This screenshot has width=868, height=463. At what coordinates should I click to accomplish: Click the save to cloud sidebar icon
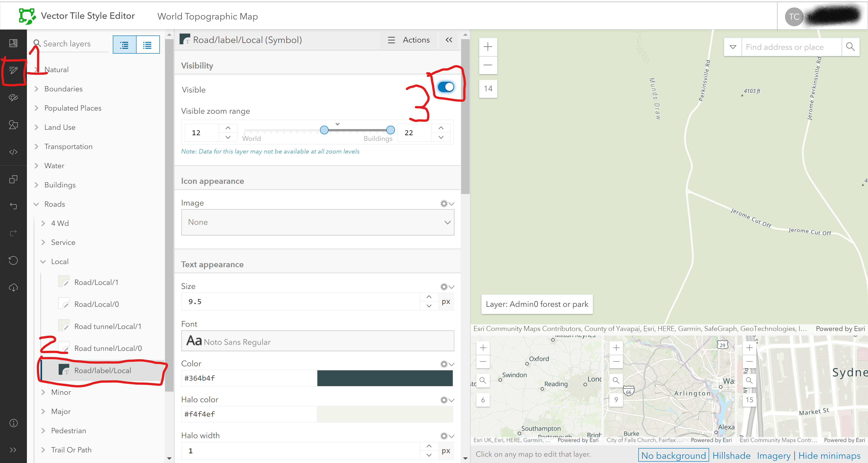(x=14, y=287)
